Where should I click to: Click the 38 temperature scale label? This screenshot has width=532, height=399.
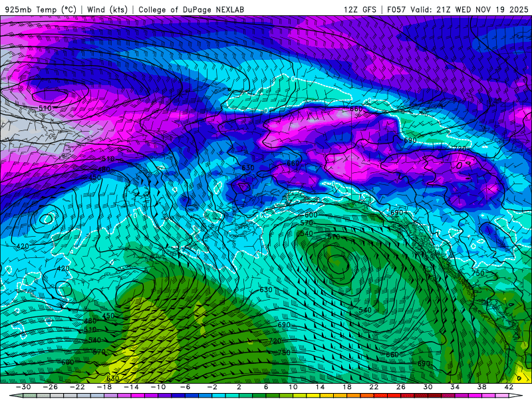click(x=481, y=387)
